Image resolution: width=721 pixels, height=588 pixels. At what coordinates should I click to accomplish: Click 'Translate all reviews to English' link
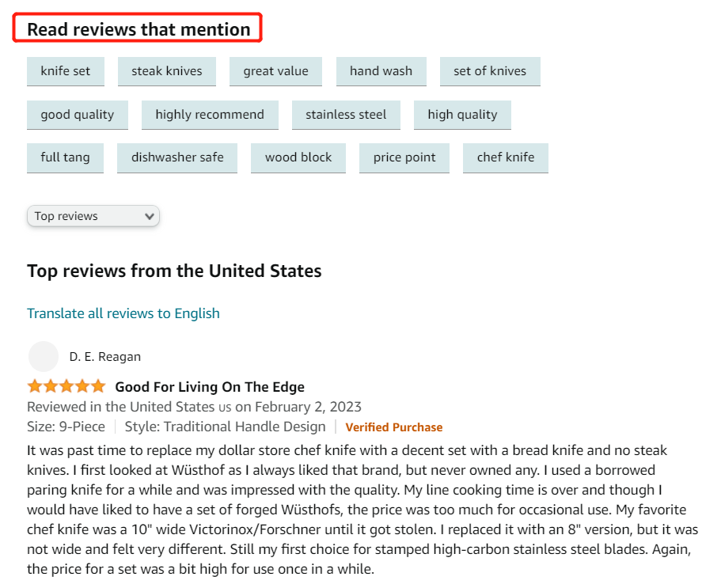pyautogui.click(x=123, y=313)
